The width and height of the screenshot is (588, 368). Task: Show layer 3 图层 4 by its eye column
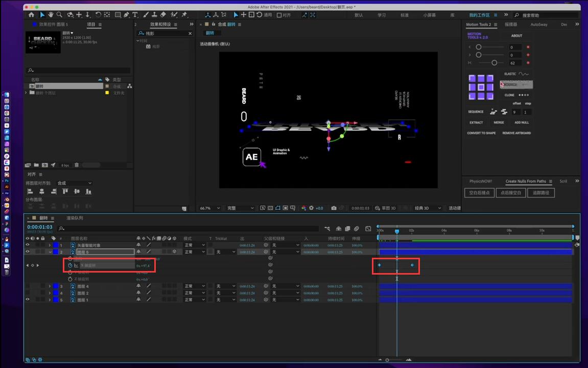pyautogui.click(x=28, y=286)
